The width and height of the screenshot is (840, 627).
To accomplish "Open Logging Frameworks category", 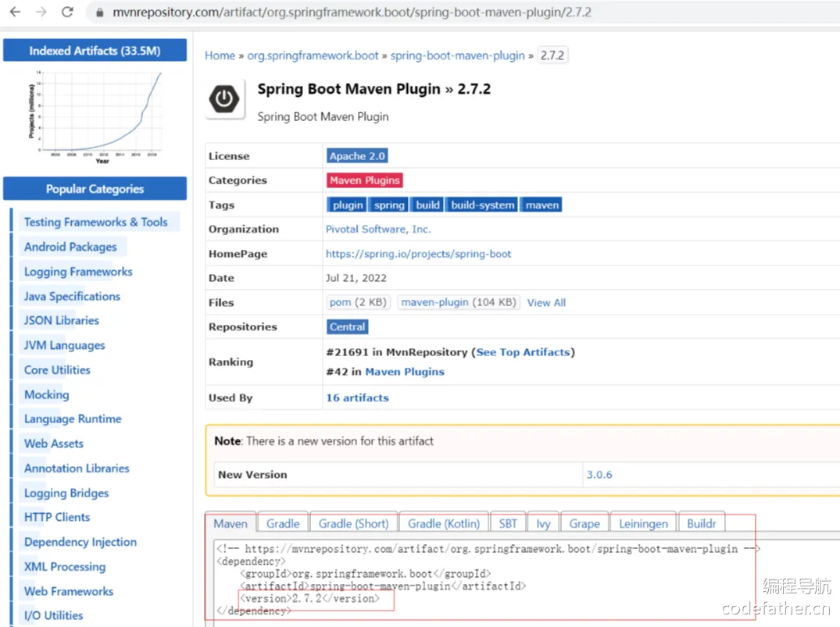I will click(78, 272).
